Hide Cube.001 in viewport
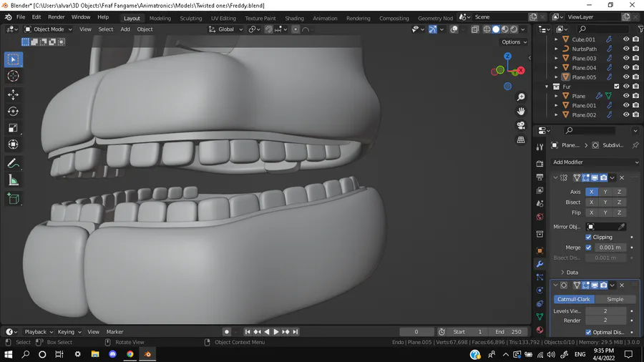This screenshot has width=644, height=362. (x=626, y=39)
